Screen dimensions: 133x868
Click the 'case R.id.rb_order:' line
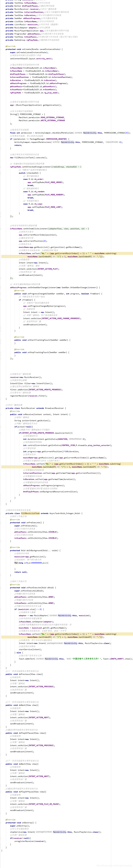[x=34, y=179]
